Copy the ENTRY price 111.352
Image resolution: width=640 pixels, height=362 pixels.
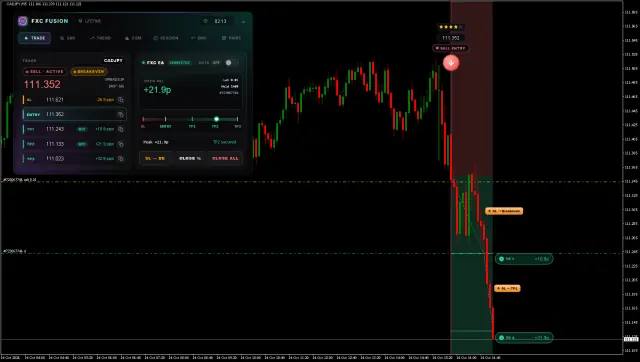(121, 114)
